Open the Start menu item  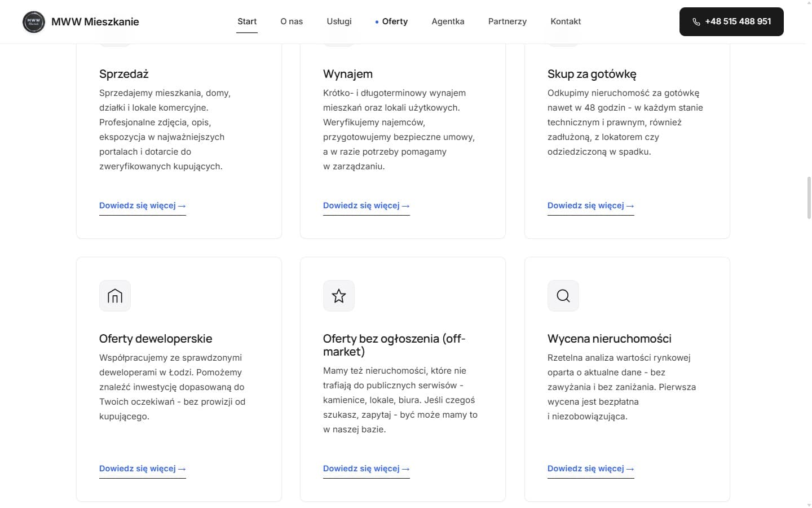pyautogui.click(x=247, y=21)
